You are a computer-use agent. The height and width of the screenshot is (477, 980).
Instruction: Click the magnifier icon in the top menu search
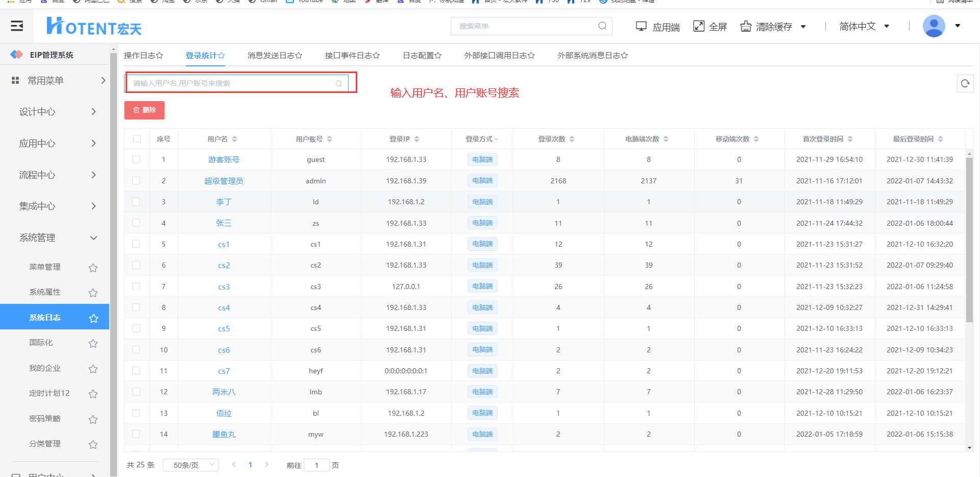602,26
